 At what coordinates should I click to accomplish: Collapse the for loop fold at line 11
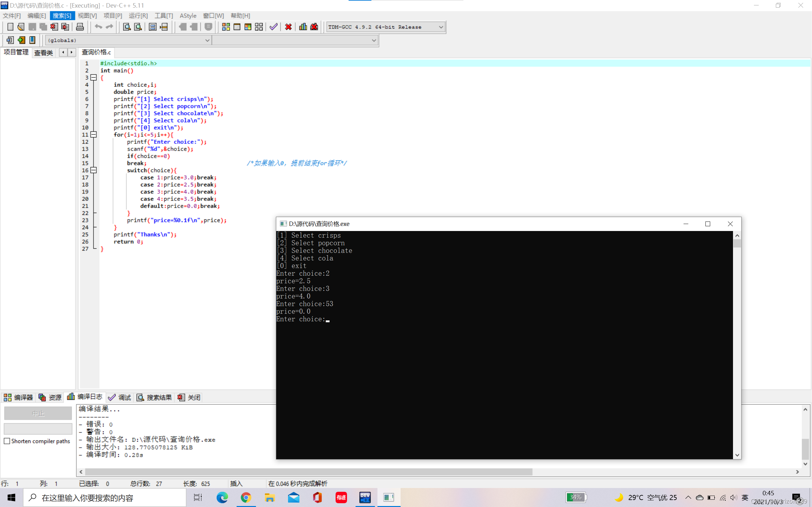click(x=94, y=134)
